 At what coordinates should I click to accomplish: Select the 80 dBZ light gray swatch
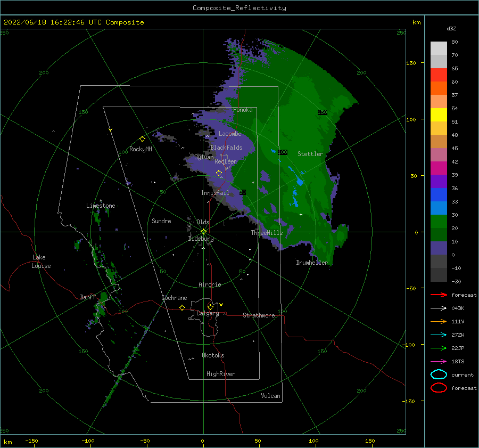(439, 48)
